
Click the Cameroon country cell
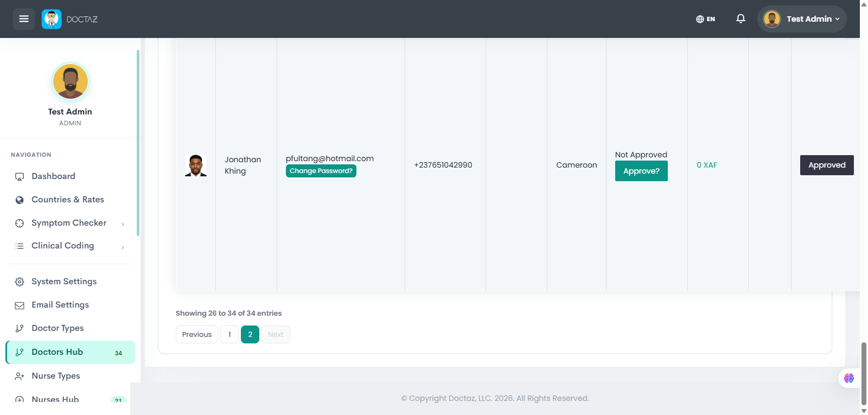point(577,165)
